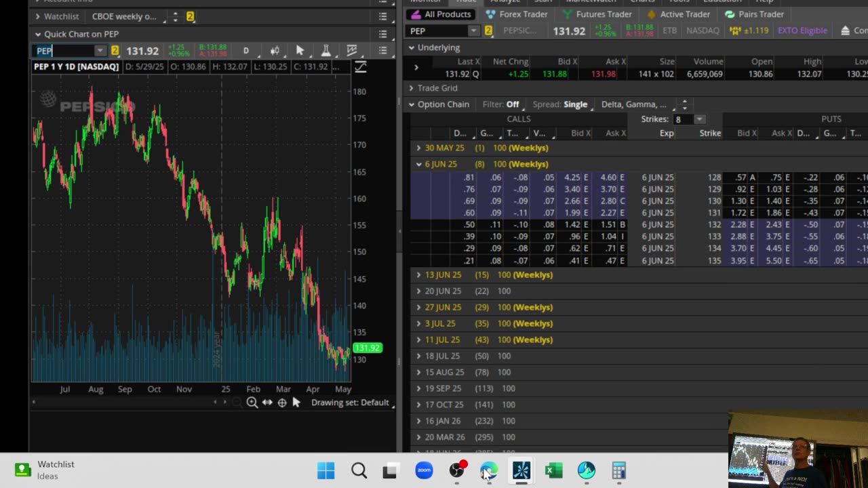Open Microsoft Edge from the taskbar
868x488 pixels.
click(x=488, y=470)
